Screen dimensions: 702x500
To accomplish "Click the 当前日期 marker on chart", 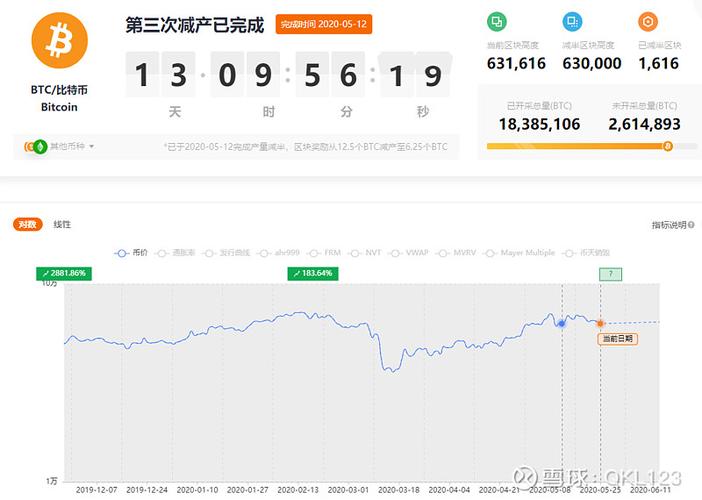I will coord(616,339).
